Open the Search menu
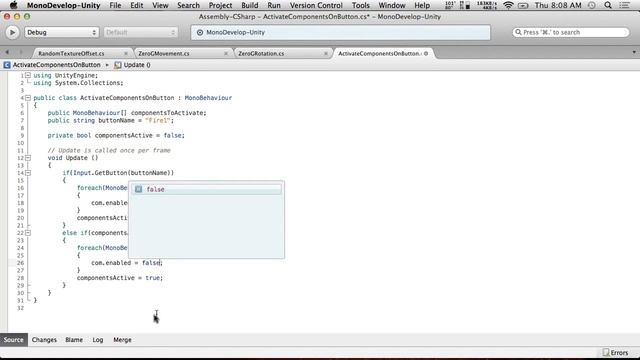Screen dimensions: 640x360 click(x=188, y=5)
